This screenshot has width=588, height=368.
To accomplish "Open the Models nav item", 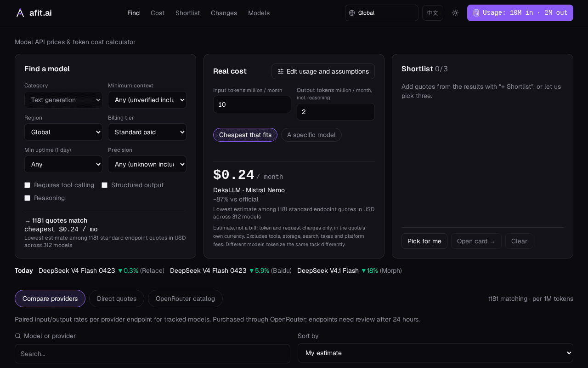I will point(259,13).
